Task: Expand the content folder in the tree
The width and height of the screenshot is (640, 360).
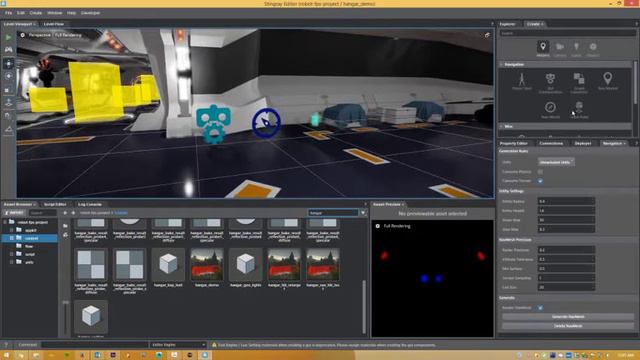Action: pyautogui.click(x=11, y=238)
